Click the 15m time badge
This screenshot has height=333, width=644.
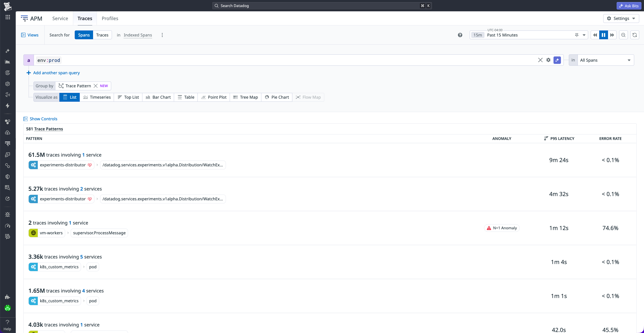click(x=477, y=35)
